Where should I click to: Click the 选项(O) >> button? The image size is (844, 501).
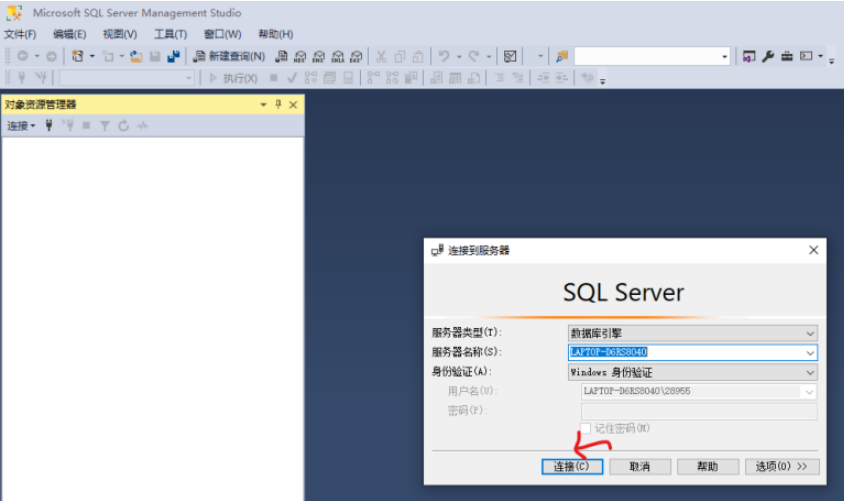782,467
